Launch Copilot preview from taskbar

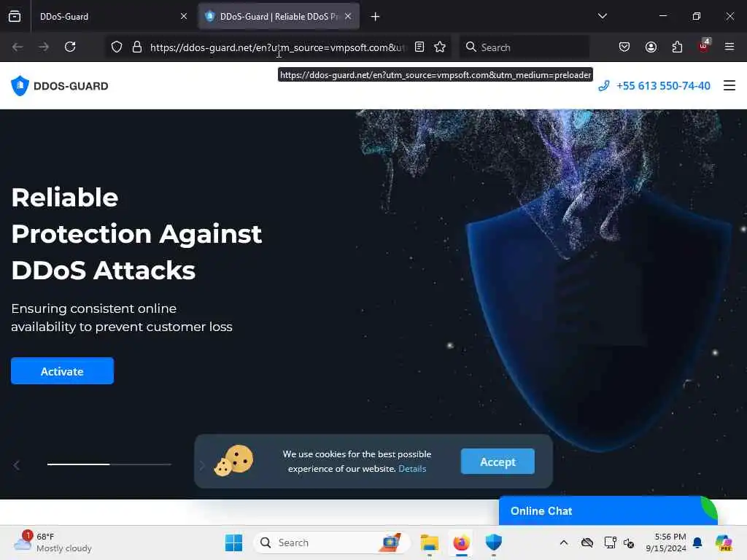[x=723, y=542]
